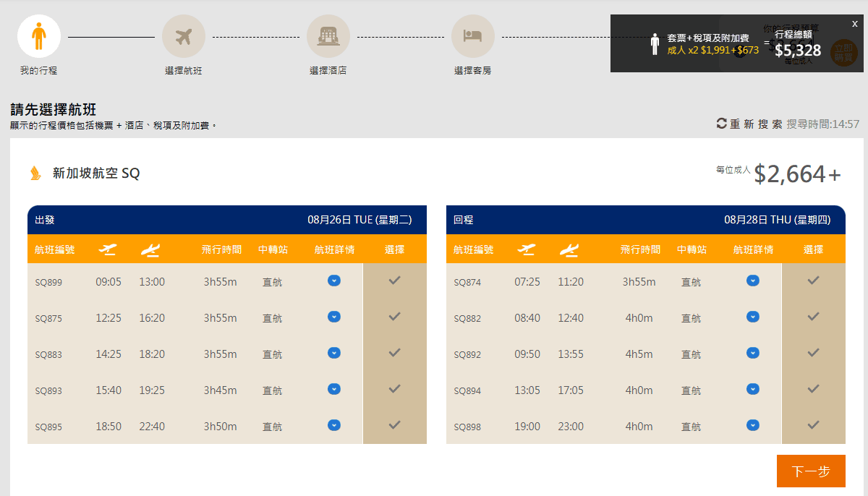
Task: Click the 重新搜索 refresh icon
Action: click(x=721, y=124)
